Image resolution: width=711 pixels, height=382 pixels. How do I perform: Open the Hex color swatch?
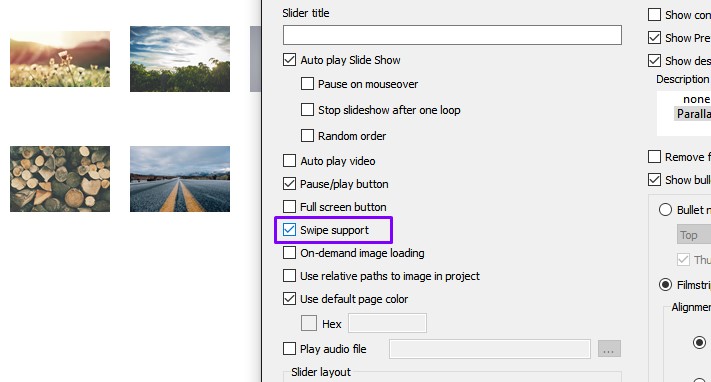pos(309,323)
